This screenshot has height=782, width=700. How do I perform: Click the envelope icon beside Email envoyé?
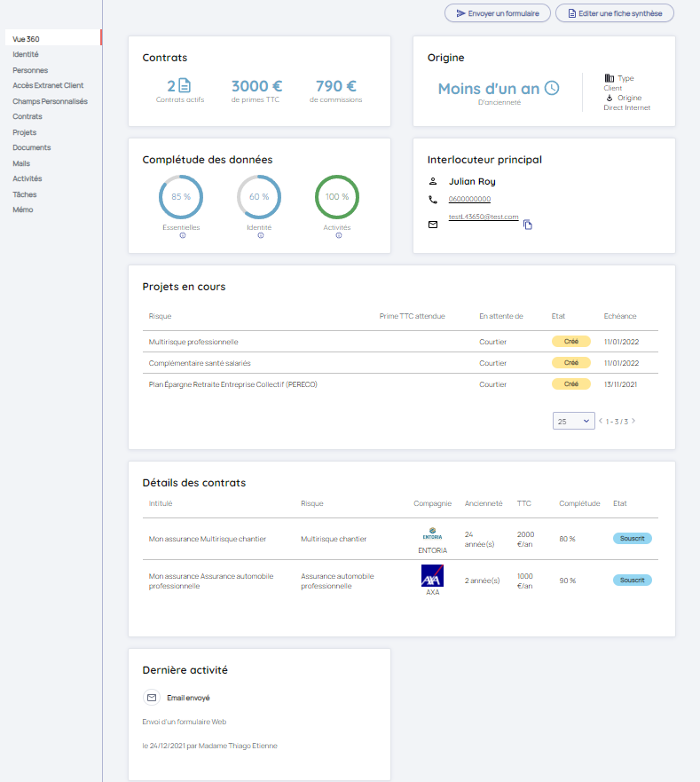pyautogui.click(x=152, y=698)
